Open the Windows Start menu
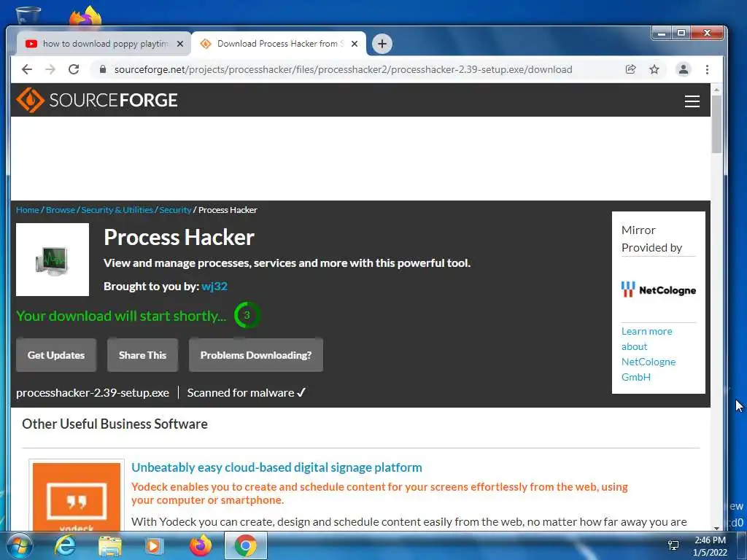This screenshot has width=747, height=560. (x=19, y=545)
